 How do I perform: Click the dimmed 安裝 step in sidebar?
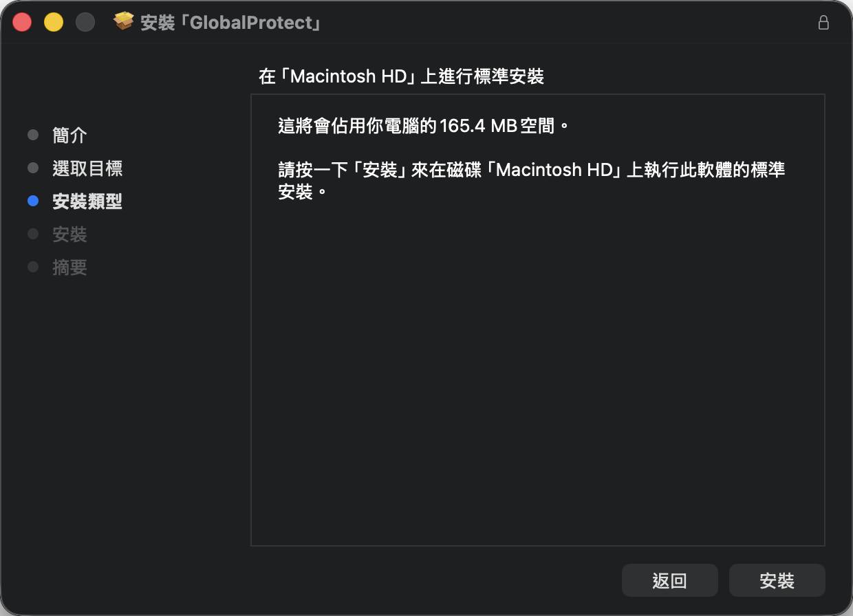[x=69, y=234]
